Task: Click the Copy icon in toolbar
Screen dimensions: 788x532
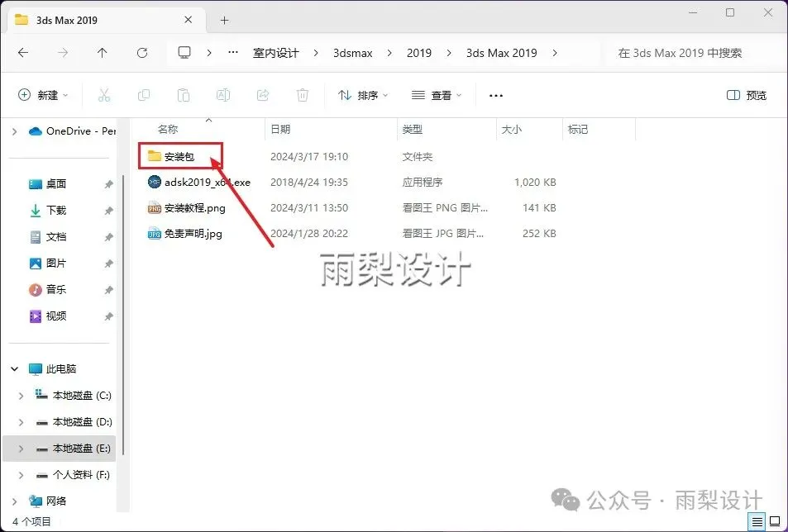Action: click(144, 95)
